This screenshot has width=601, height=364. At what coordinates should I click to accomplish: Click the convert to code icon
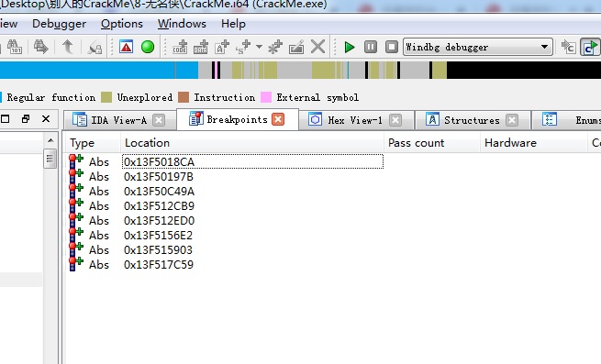click(180, 47)
